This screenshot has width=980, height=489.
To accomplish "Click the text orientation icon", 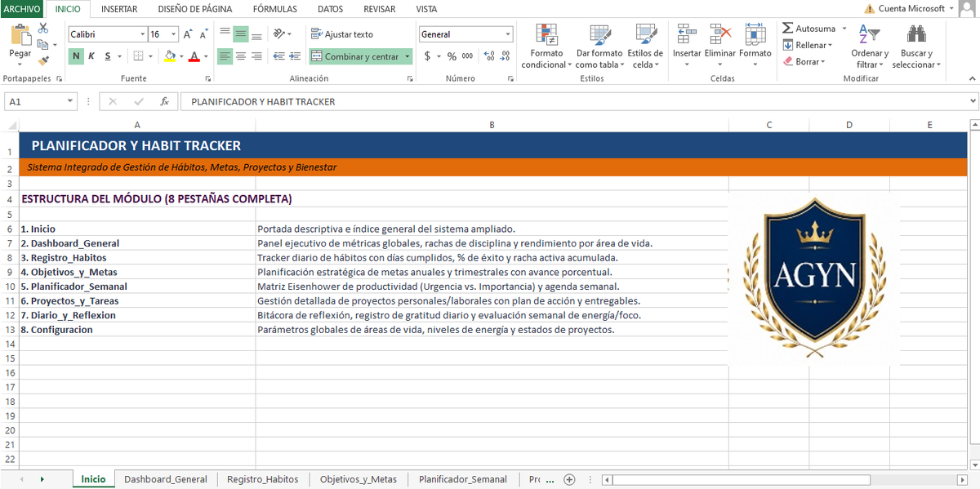I will tap(279, 34).
